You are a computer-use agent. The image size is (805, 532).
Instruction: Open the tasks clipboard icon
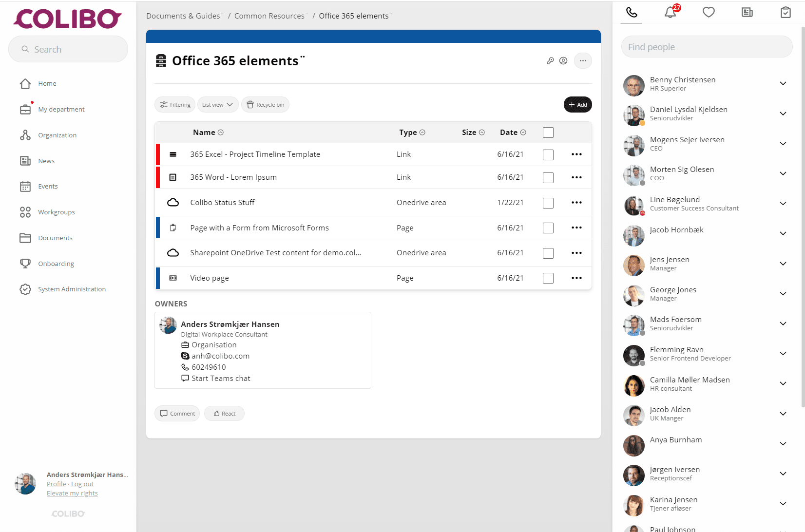[786, 12]
